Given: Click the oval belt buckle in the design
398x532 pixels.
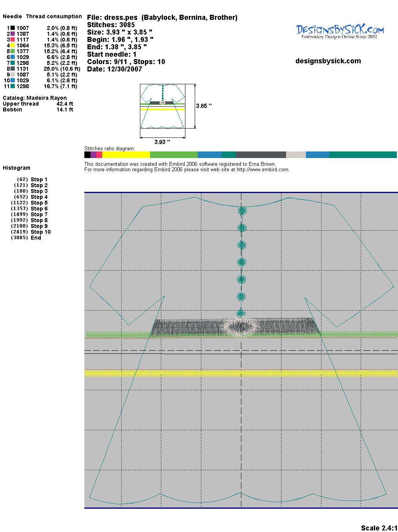Looking at the screenshot, I should click(241, 326).
